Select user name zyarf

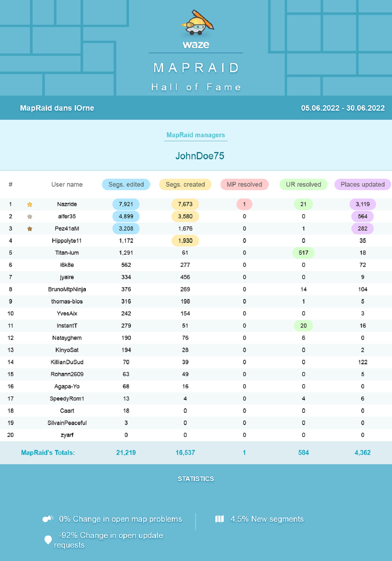click(x=67, y=435)
